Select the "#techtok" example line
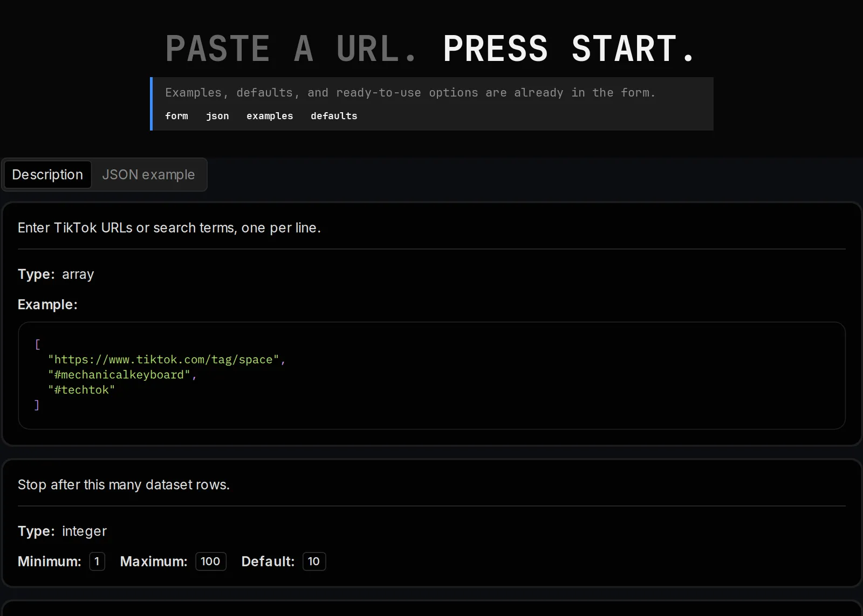This screenshot has height=616, width=863. tap(81, 390)
